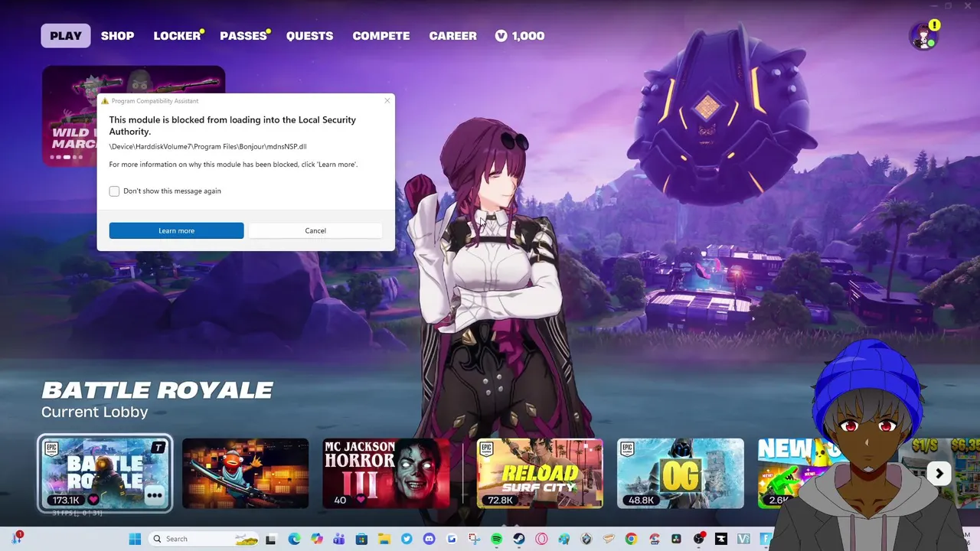Launch Copilot from the taskbar
This screenshot has height=551, width=980.
tap(316, 539)
